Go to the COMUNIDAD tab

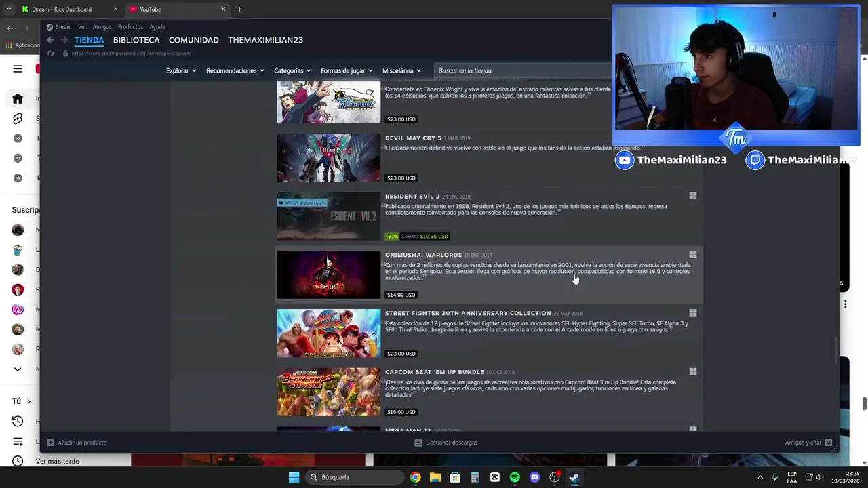(194, 40)
